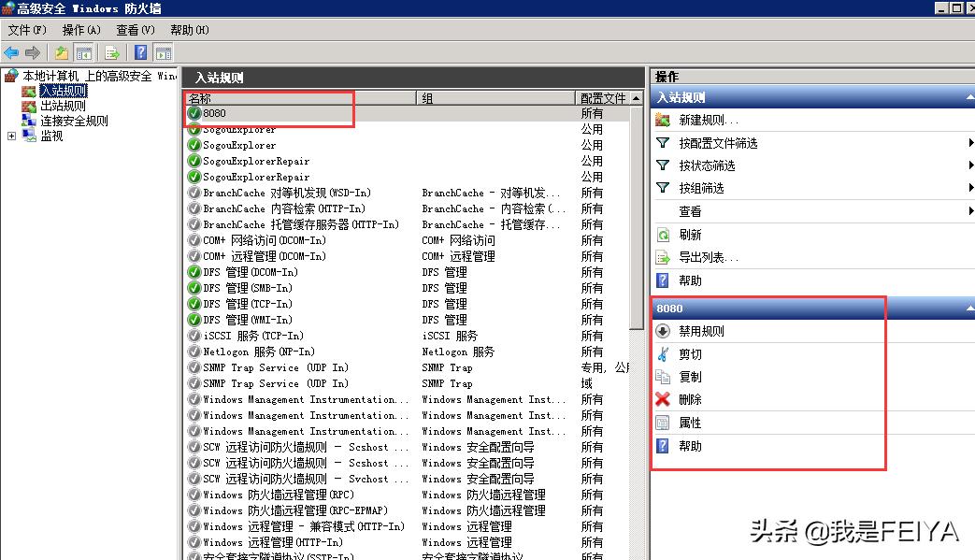Open the 查看 menu in the menu bar
Viewport: 975px width, 560px height.
click(x=134, y=29)
